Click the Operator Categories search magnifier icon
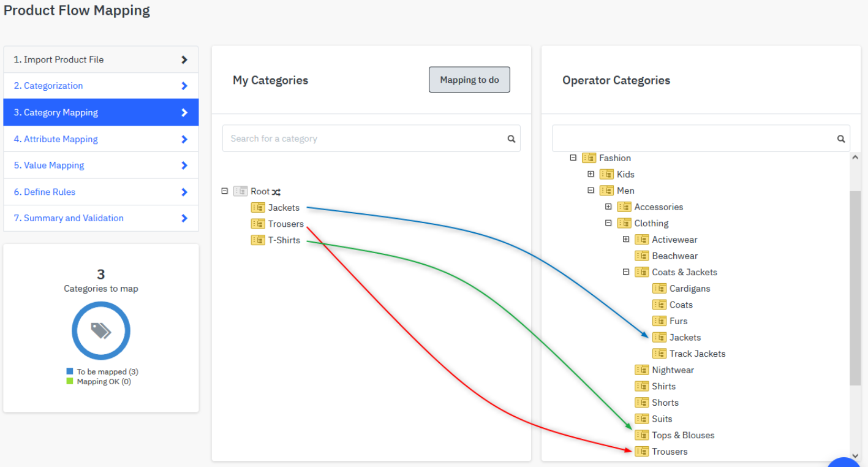 point(841,139)
